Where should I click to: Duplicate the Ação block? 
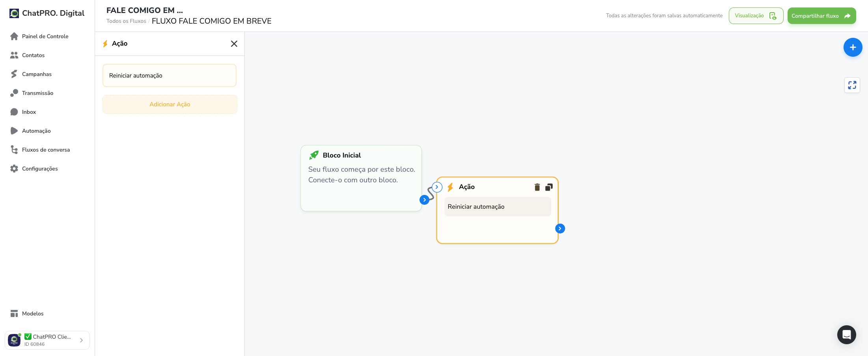click(549, 187)
